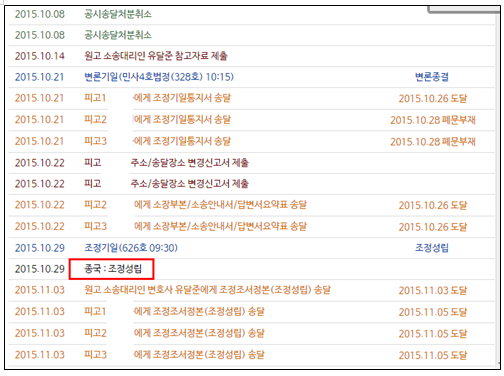Select 피고2 in the 조정기일통지서 송달 row
Viewport: 504px width, 376px height.
(x=95, y=120)
